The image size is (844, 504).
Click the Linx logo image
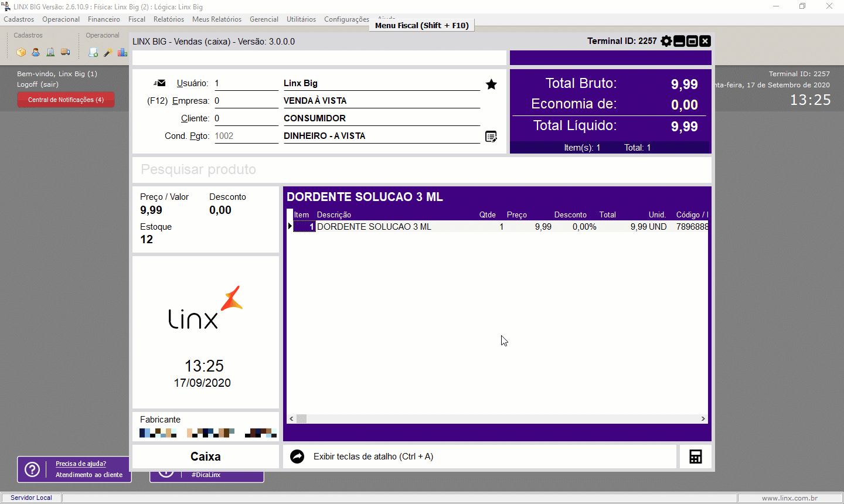tap(206, 307)
